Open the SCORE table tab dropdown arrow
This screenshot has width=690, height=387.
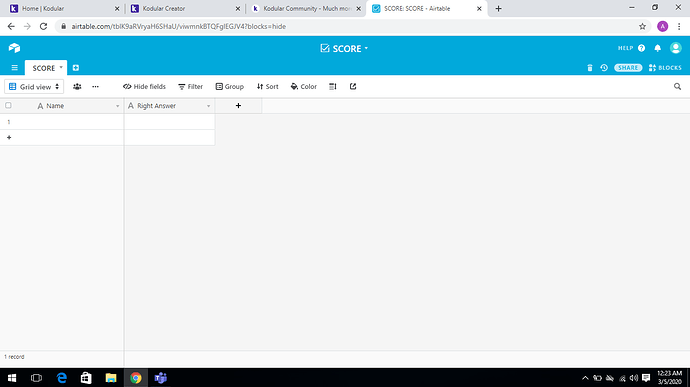[61, 67]
